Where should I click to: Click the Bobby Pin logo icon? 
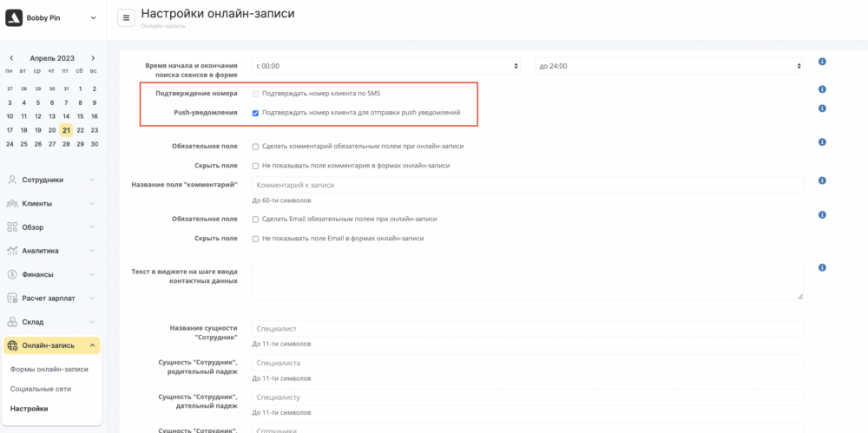(x=13, y=17)
